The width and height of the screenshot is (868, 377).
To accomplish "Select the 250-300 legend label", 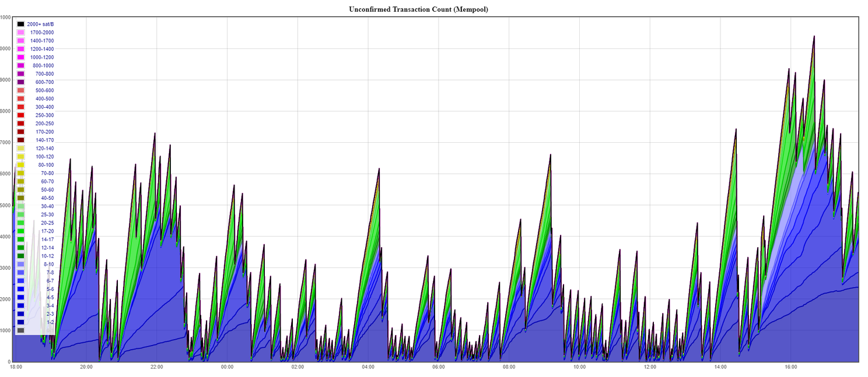I will tap(44, 115).
